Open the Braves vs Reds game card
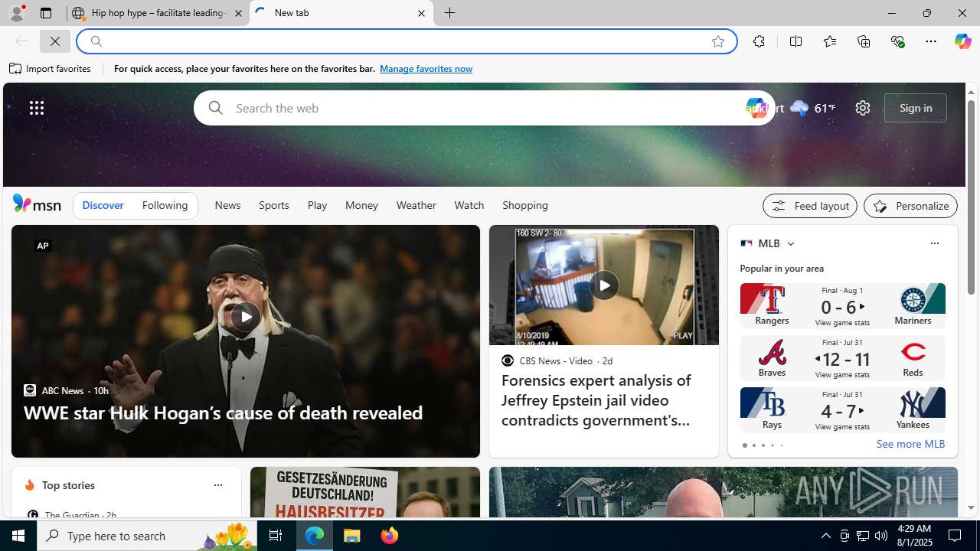This screenshot has width=980, height=551. click(842, 358)
